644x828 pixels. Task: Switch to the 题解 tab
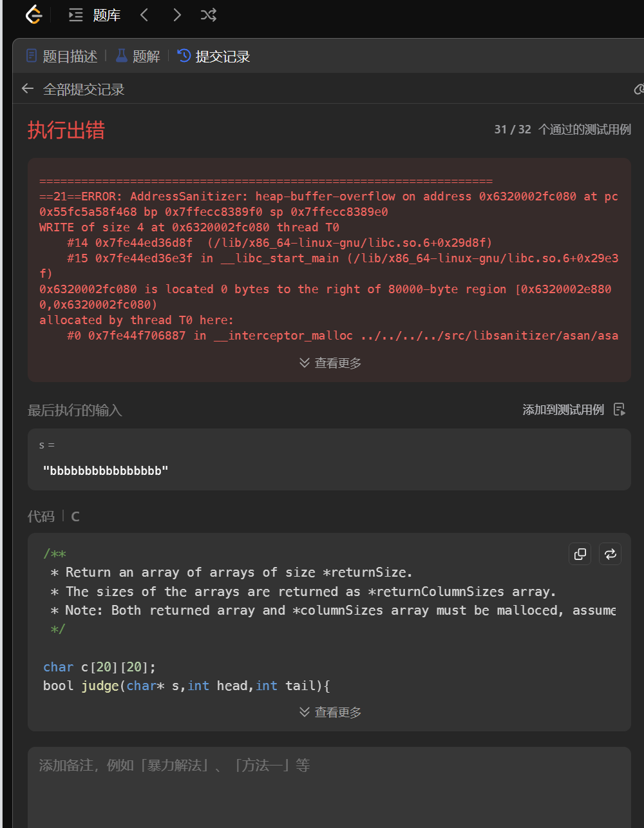pyautogui.click(x=138, y=56)
